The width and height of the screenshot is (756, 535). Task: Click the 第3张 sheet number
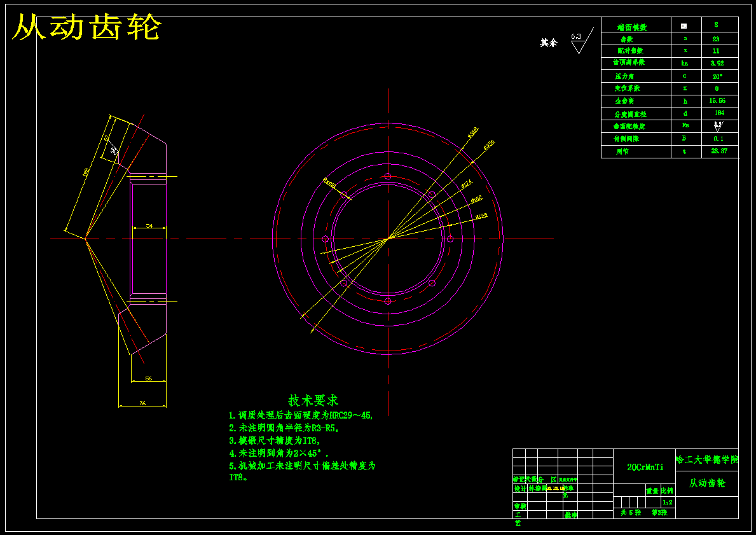[x=659, y=513]
